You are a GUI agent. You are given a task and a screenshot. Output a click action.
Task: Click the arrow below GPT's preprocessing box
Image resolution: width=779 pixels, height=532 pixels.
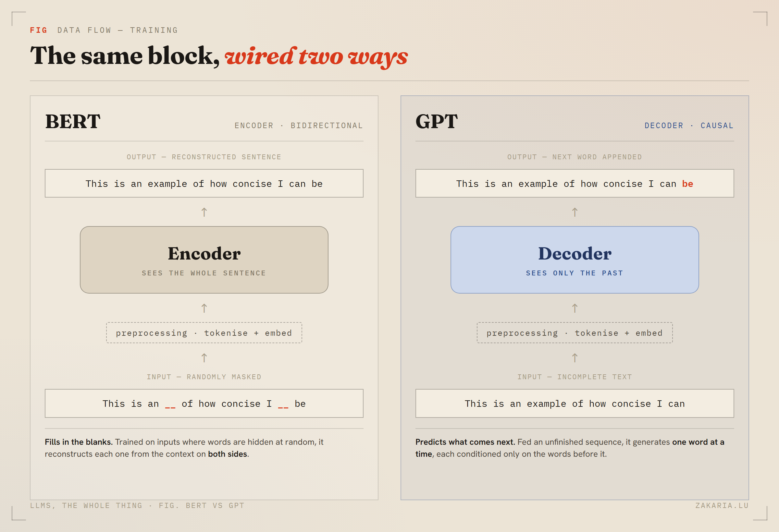[x=575, y=358]
